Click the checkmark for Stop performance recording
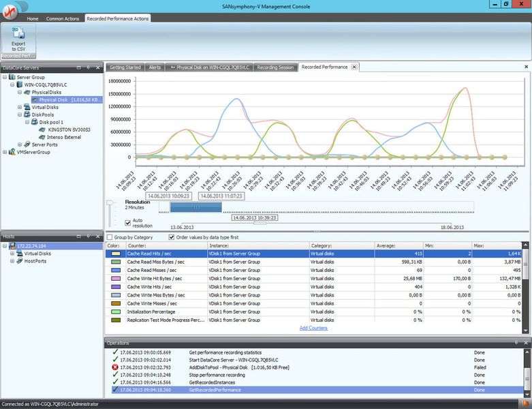 pyautogui.click(x=115, y=375)
